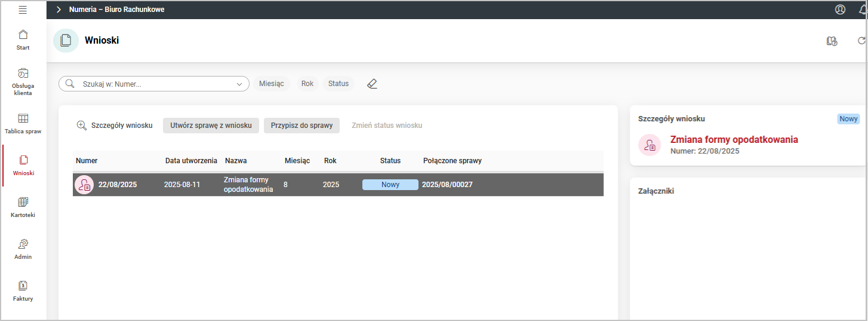Open Obsługa klienta section
The height and width of the screenshot is (321, 868).
23,81
